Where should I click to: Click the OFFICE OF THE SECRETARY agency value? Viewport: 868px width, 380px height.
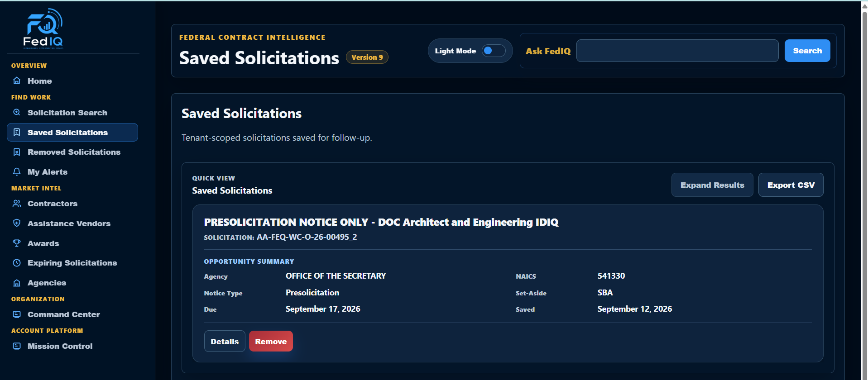coord(336,276)
